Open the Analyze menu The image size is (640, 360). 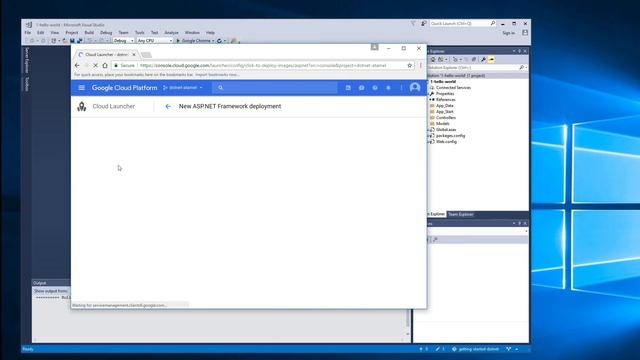(171, 33)
